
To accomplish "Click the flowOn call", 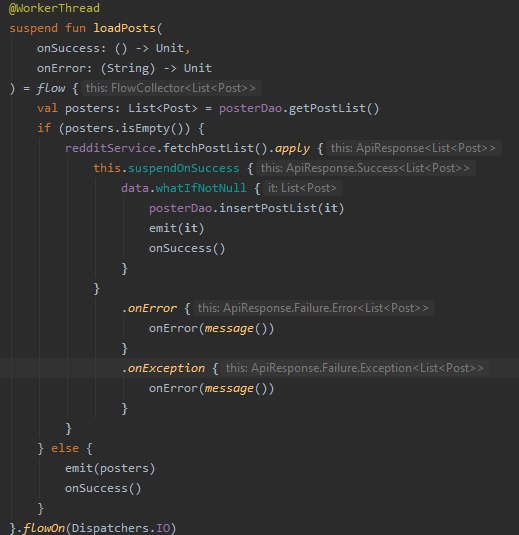I will pos(44,528).
